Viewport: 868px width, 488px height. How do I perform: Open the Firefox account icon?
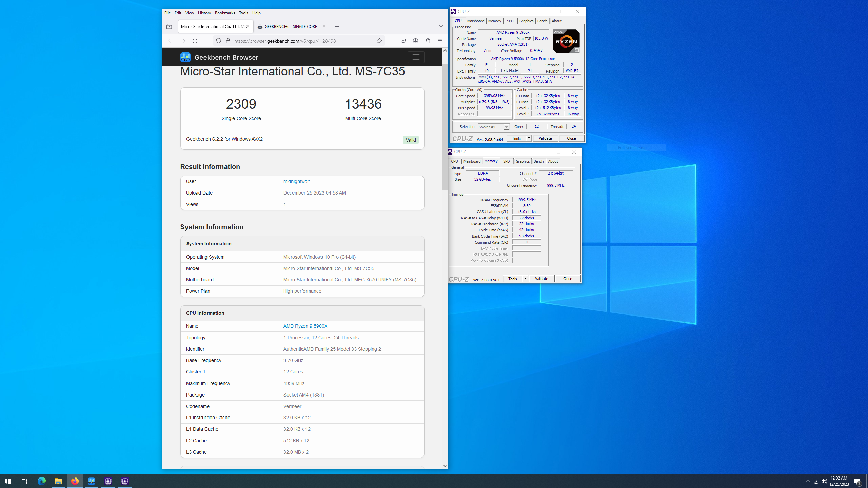tap(415, 41)
